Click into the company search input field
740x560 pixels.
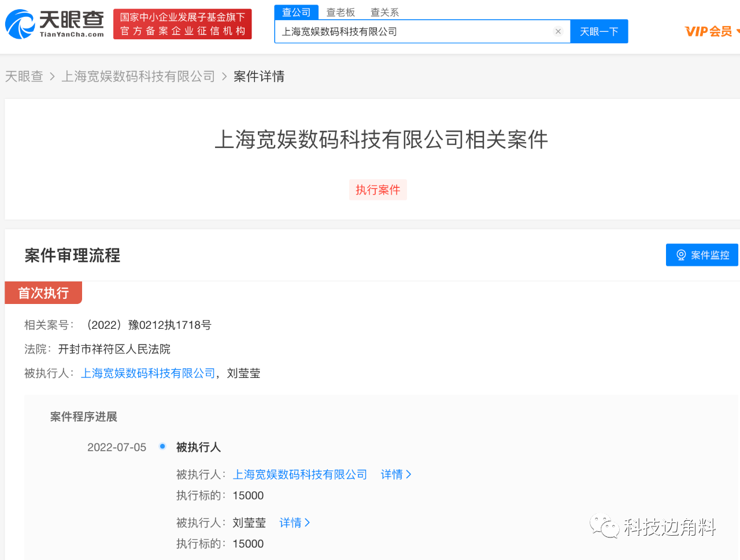pos(413,32)
